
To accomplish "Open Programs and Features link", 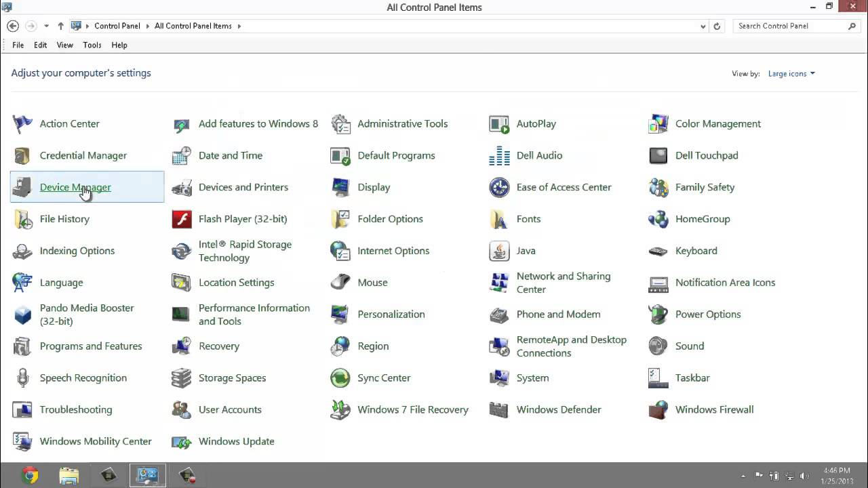I will tap(91, 346).
